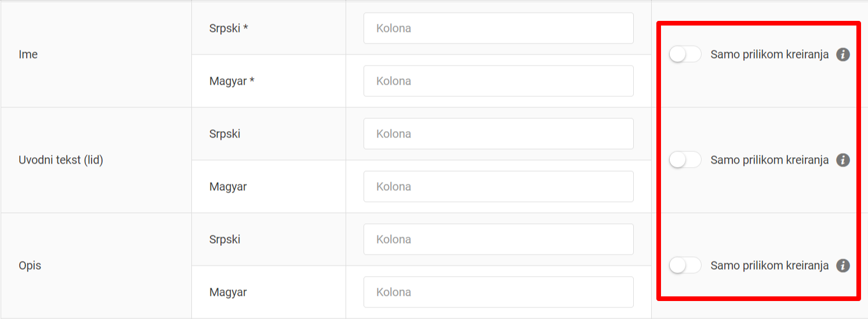Focus the Srpski Kolona input for Opis
This screenshot has height=319, width=868.
coord(498,239)
